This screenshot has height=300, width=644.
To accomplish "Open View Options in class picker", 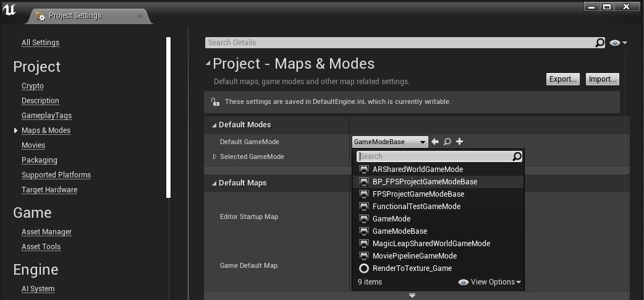I will click(489, 282).
